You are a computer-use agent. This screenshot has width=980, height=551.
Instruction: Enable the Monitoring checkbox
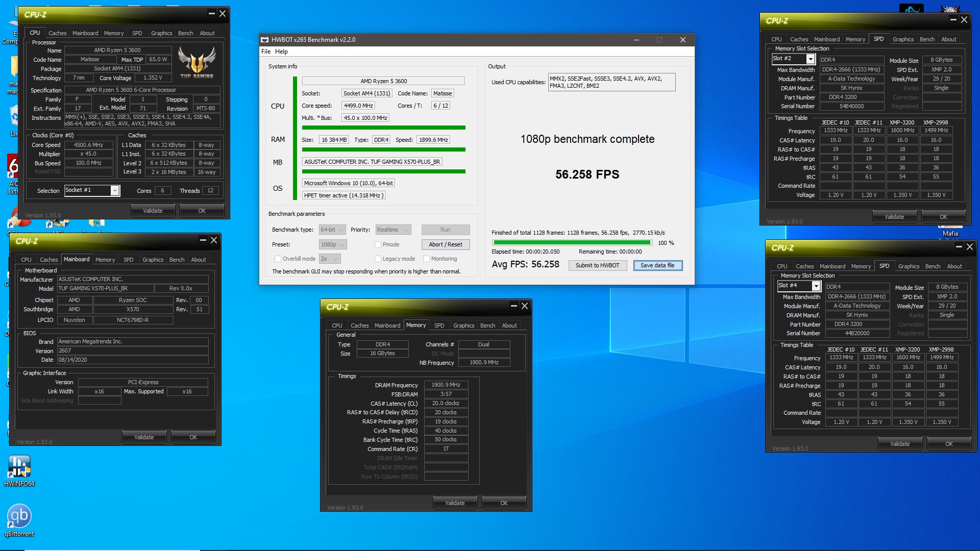point(427,259)
